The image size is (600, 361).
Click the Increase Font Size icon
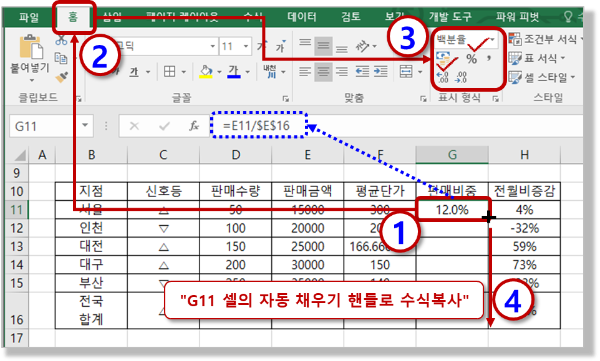[262, 46]
